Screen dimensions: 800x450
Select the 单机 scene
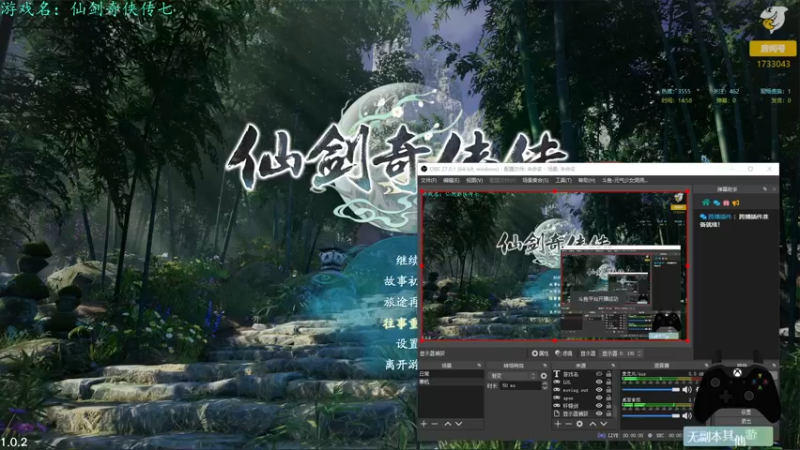click(451, 382)
